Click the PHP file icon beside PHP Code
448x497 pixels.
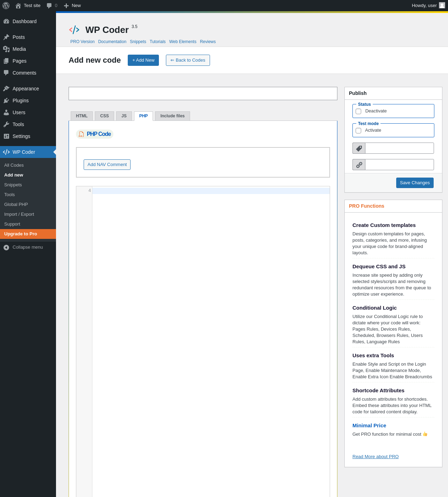[x=81, y=134]
